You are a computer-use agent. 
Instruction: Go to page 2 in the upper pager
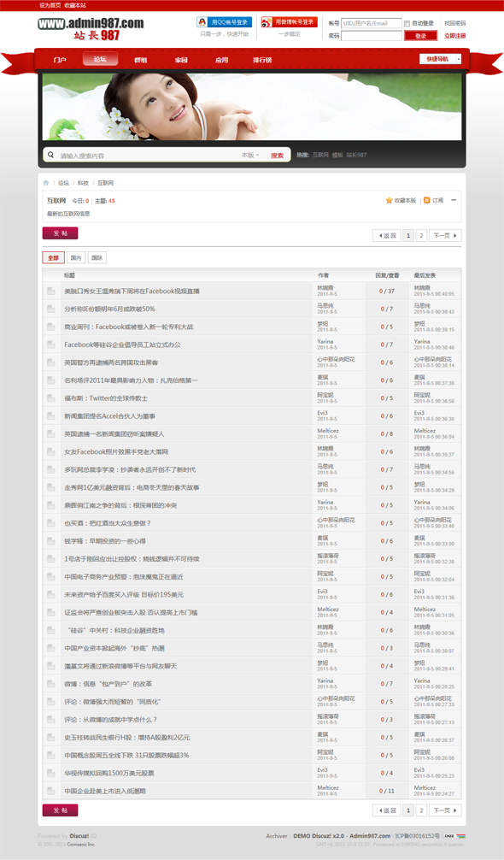pyautogui.click(x=421, y=235)
